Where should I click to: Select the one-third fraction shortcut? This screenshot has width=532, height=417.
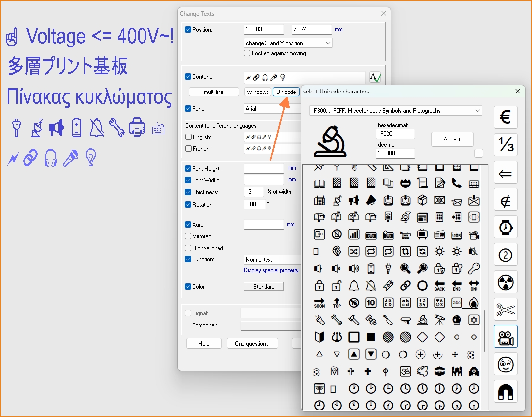point(506,145)
